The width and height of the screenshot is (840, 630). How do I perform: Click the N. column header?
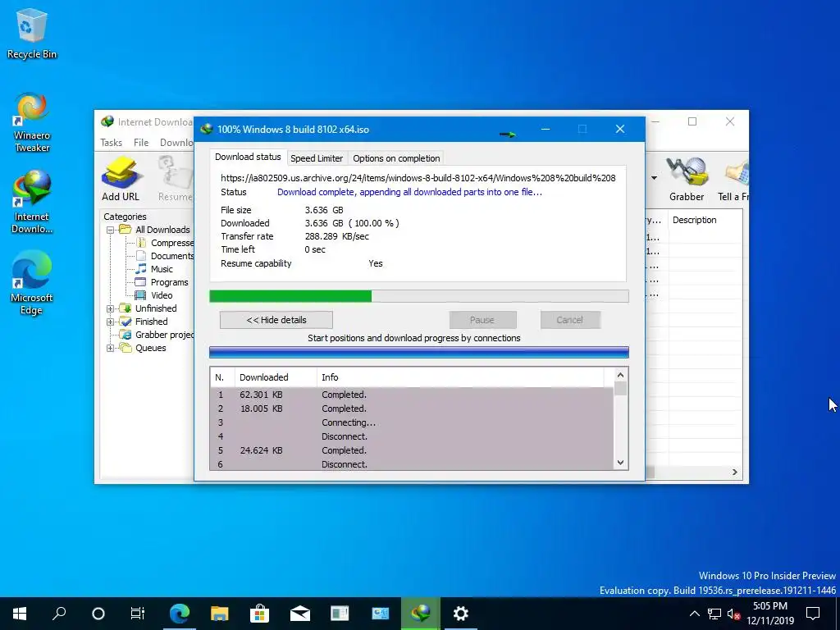tap(222, 377)
